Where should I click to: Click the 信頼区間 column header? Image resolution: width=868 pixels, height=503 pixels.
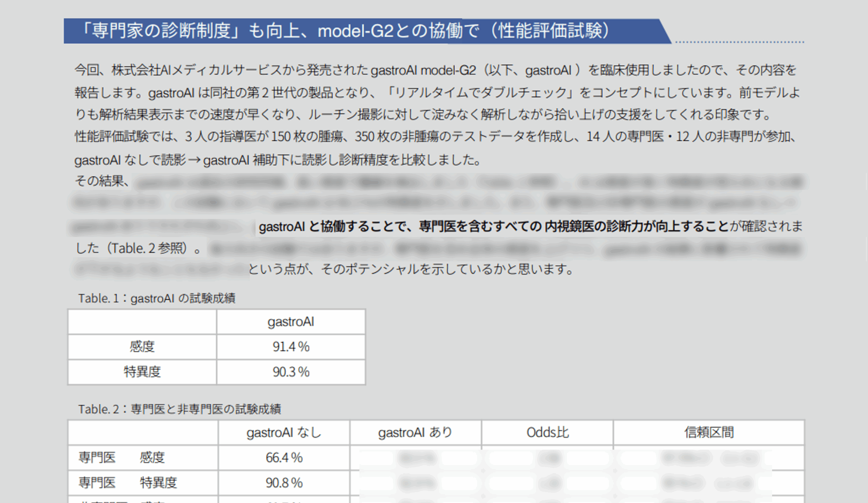coord(709,432)
